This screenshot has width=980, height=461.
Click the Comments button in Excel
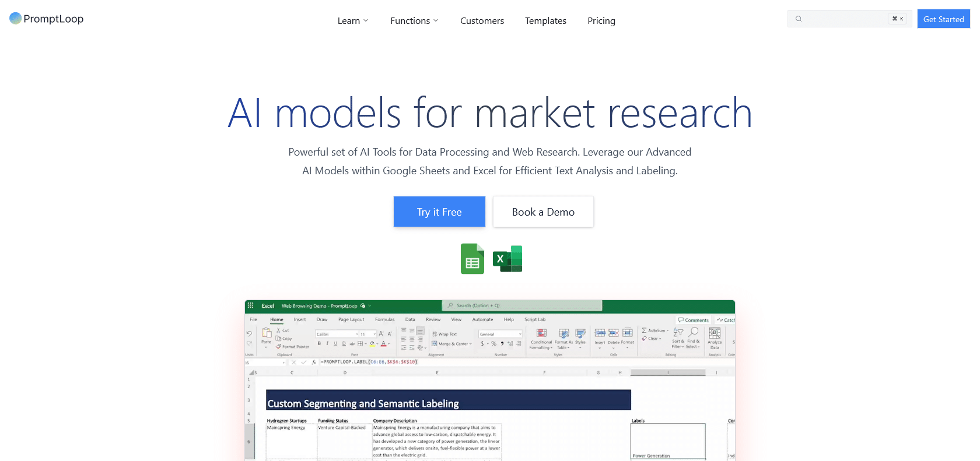click(x=694, y=320)
